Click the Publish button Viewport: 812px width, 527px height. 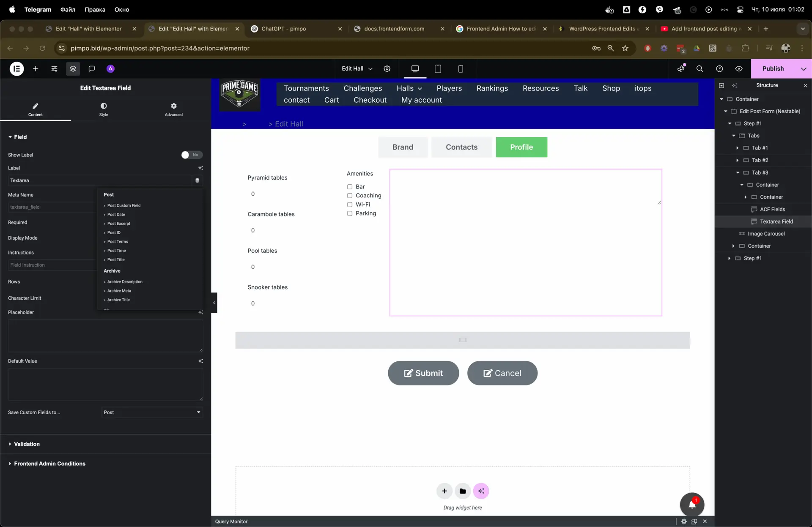773,68
